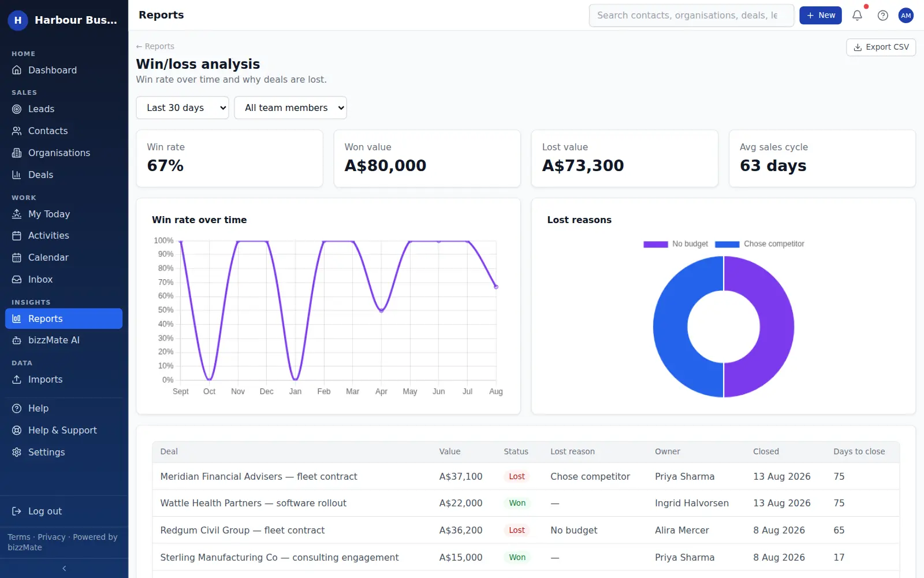
Task: Click the Imports upload icon
Action: tap(17, 380)
